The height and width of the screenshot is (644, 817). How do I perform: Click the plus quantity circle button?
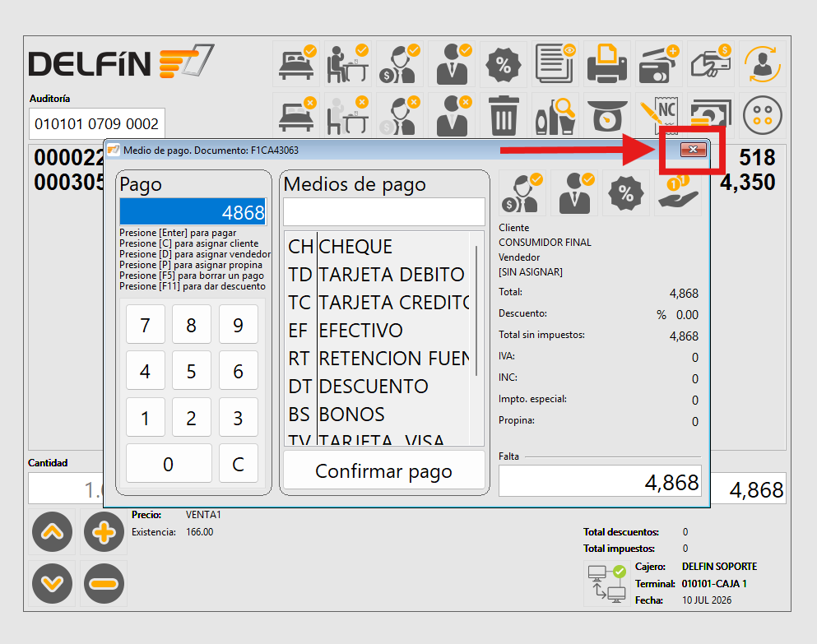click(x=104, y=532)
